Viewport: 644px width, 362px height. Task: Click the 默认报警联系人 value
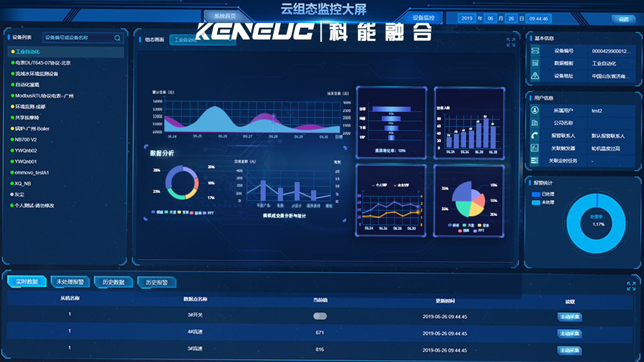click(608, 136)
